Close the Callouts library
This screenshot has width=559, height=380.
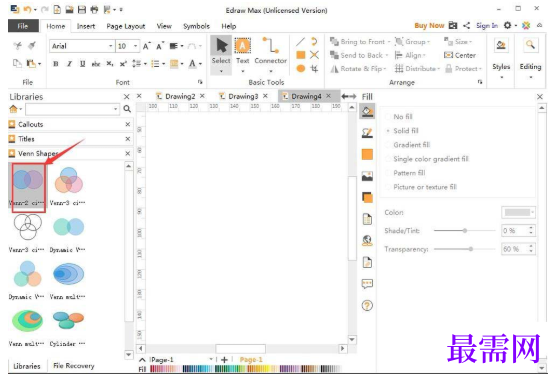coord(128,124)
